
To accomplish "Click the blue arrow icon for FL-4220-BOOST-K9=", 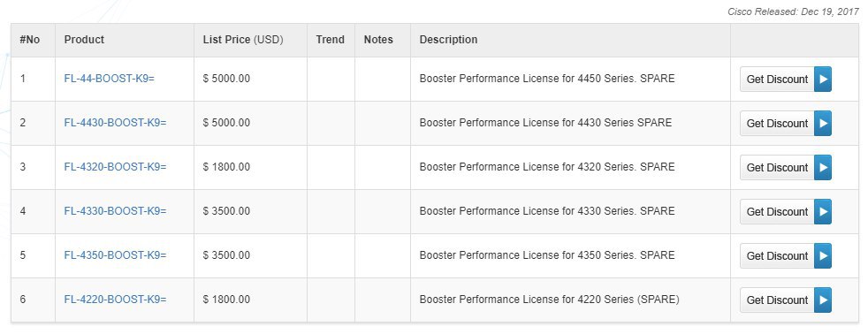I will pos(823,300).
